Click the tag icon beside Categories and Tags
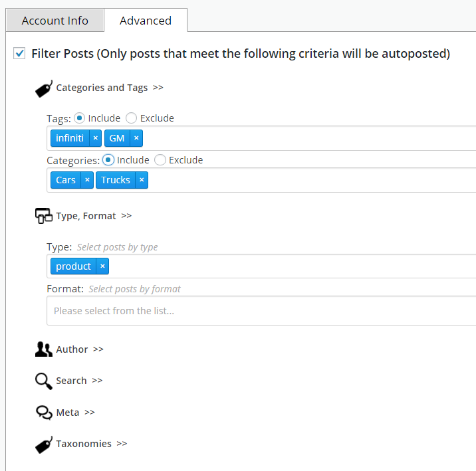Screen dimensions: 476x471 (x=44, y=88)
